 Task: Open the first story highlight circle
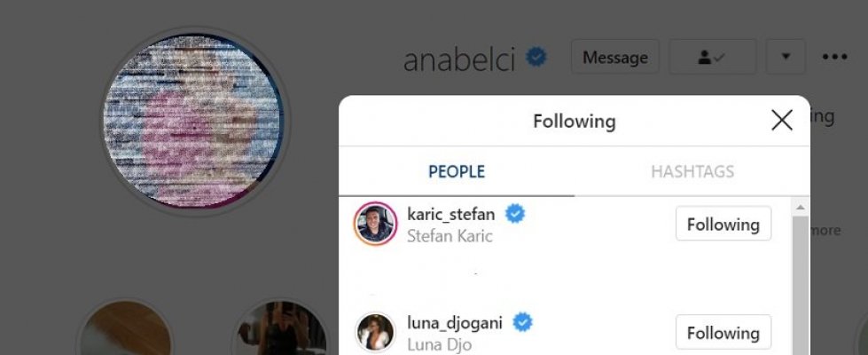point(124,335)
